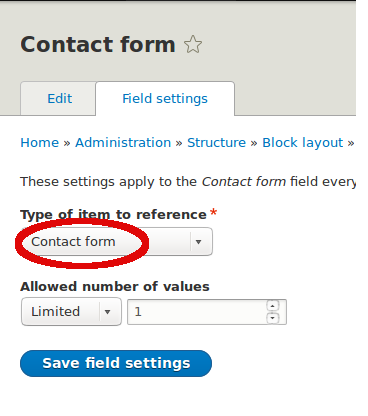Open the Administration breadcrumb link
The height and width of the screenshot is (416, 368).
[x=123, y=143]
